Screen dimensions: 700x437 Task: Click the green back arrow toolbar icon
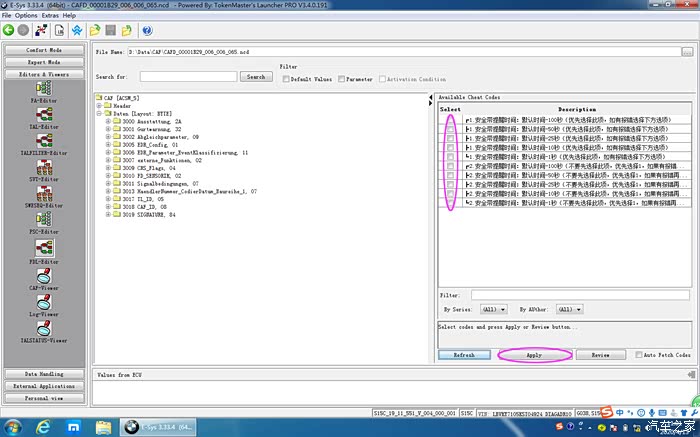pyautogui.click(x=8, y=30)
